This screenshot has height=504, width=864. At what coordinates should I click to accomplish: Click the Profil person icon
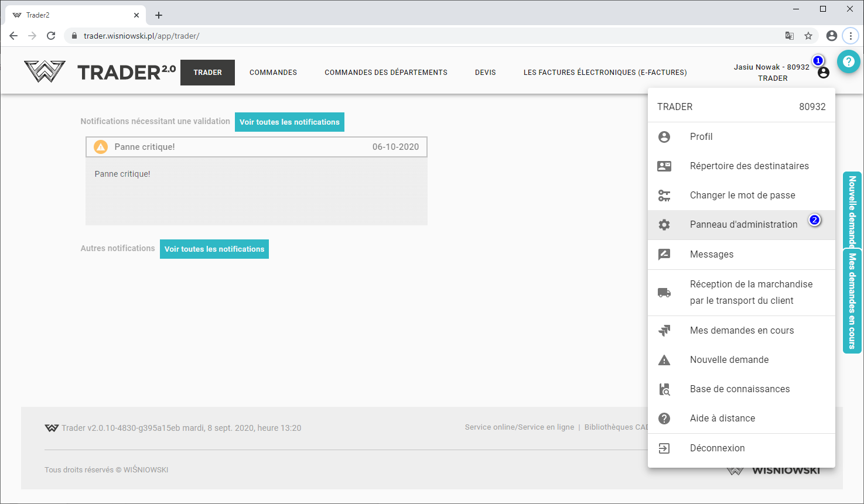point(664,136)
